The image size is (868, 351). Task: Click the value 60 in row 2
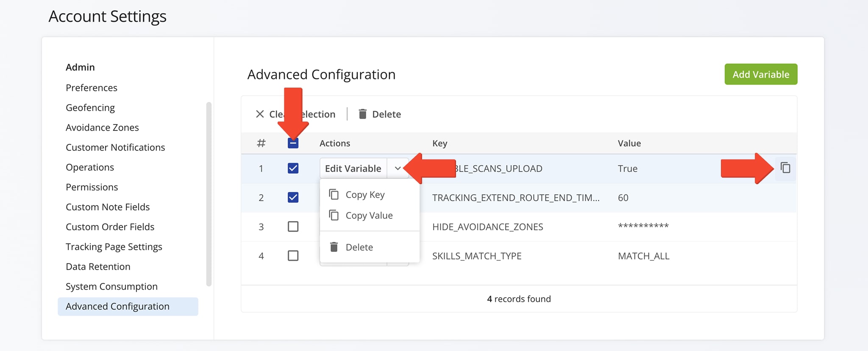coord(623,197)
